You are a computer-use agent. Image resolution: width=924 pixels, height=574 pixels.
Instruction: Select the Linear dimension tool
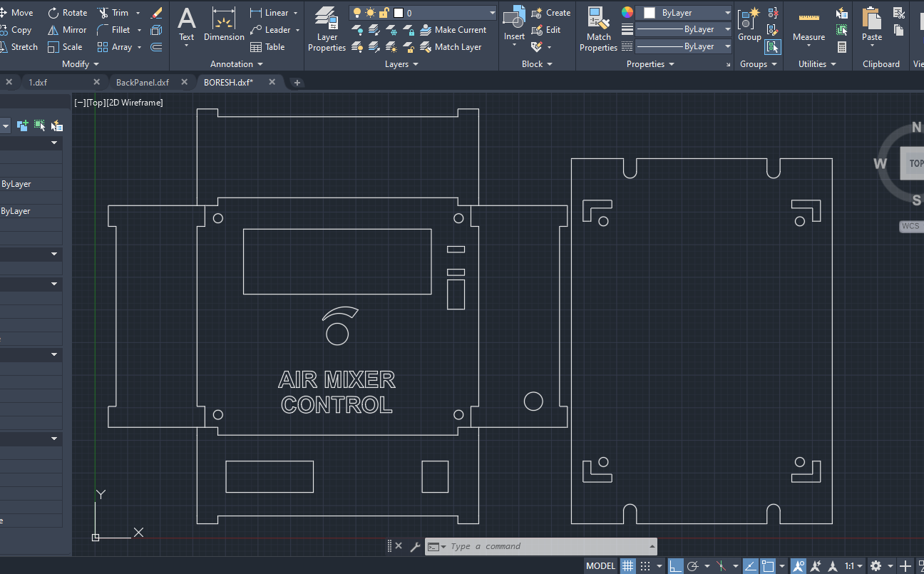click(x=269, y=13)
